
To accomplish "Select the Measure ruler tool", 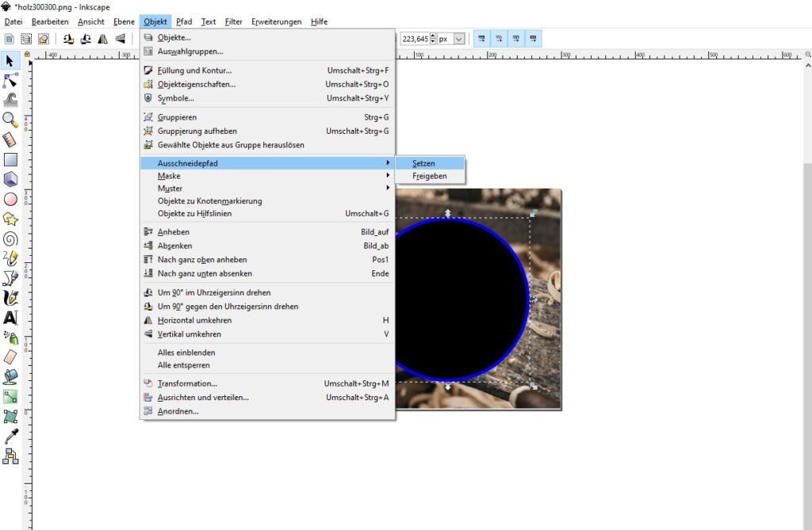I will (x=10, y=139).
